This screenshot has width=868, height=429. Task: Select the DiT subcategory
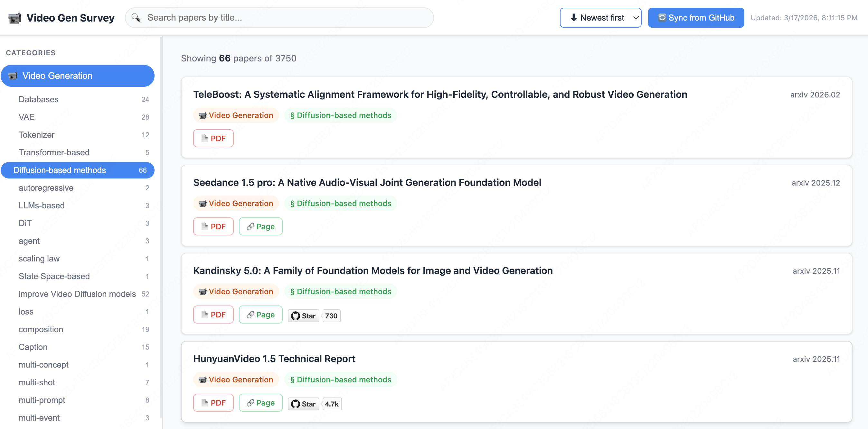point(78,223)
